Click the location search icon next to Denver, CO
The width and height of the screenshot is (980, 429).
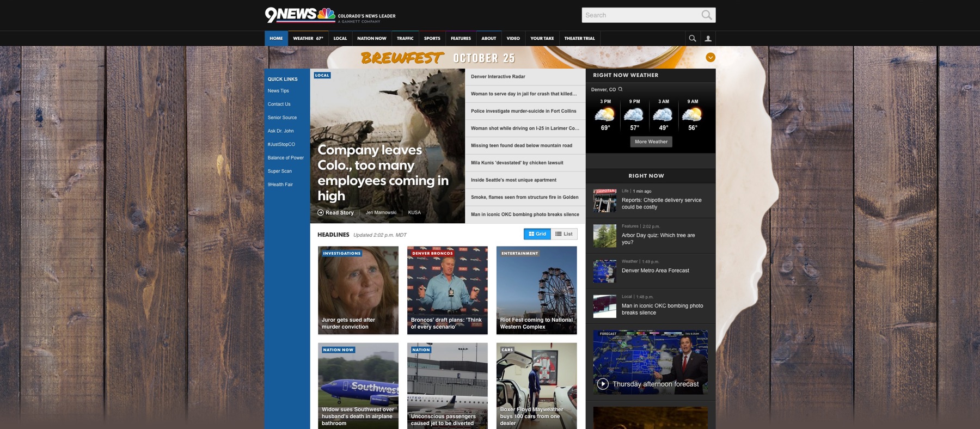click(620, 89)
